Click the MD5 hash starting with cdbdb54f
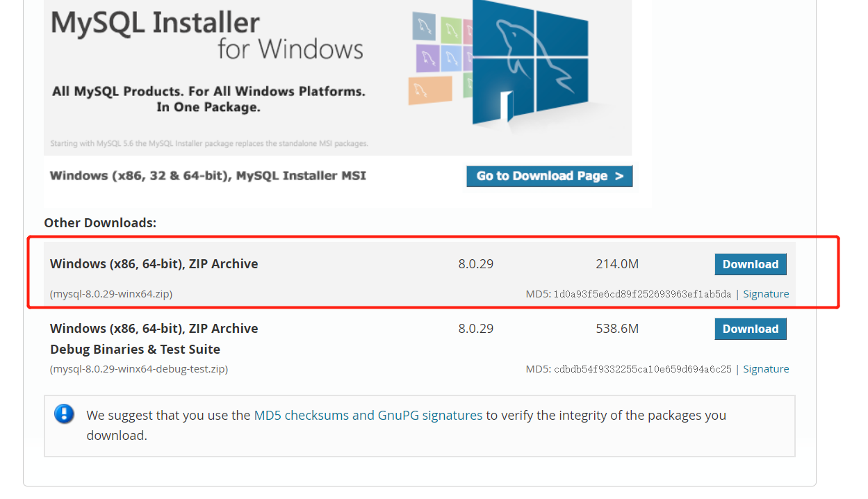Image resolution: width=868 pixels, height=499 pixels. pyautogui.click(x=642, y=369)
